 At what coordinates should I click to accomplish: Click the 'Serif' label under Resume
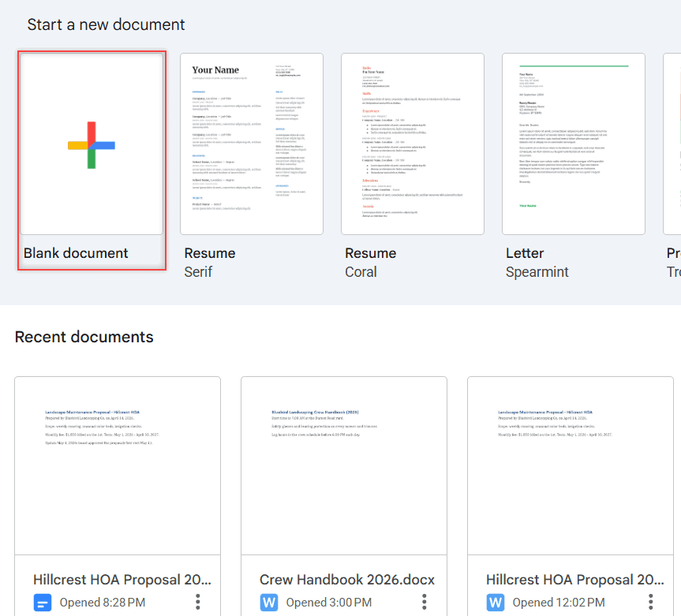pyautogui.click(x=198, y=272)
